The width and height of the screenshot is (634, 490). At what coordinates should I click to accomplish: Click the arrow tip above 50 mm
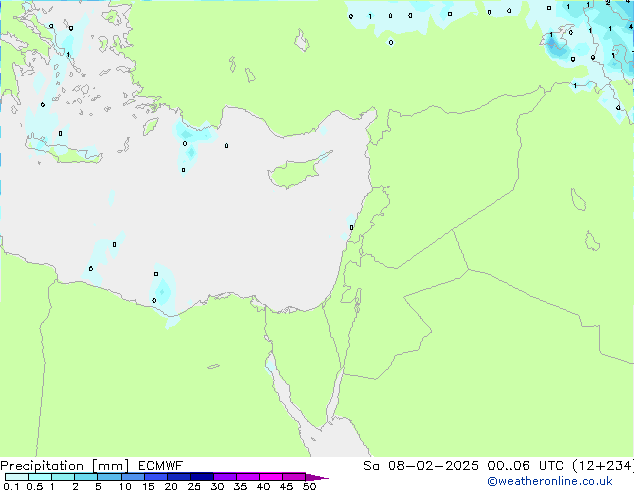coord(317,477)
